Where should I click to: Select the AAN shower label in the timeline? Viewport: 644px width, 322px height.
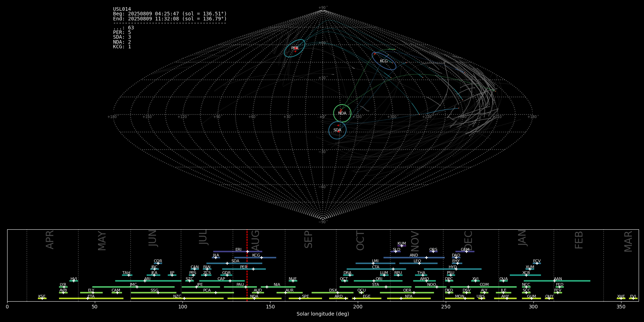click(x=558, y=279)
